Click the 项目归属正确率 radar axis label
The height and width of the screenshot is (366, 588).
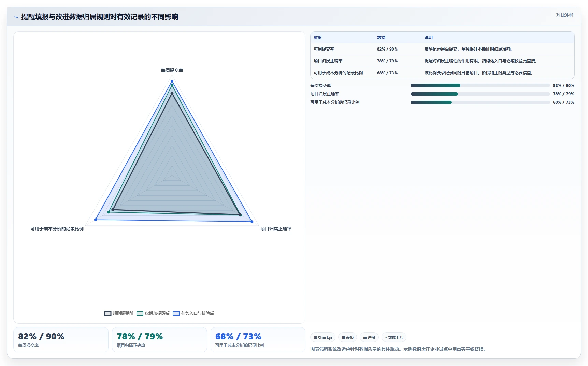click(276, 229)
